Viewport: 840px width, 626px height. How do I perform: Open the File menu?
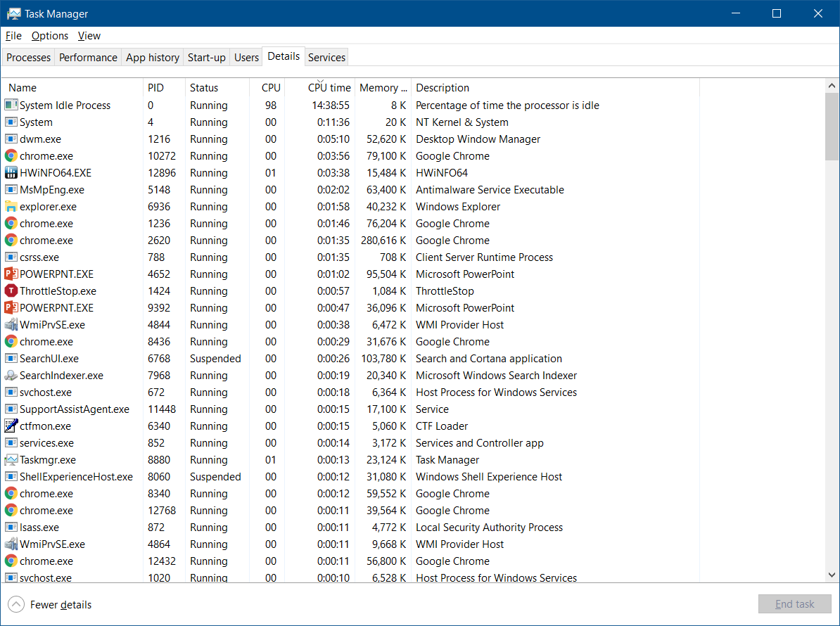coord(13,36)
